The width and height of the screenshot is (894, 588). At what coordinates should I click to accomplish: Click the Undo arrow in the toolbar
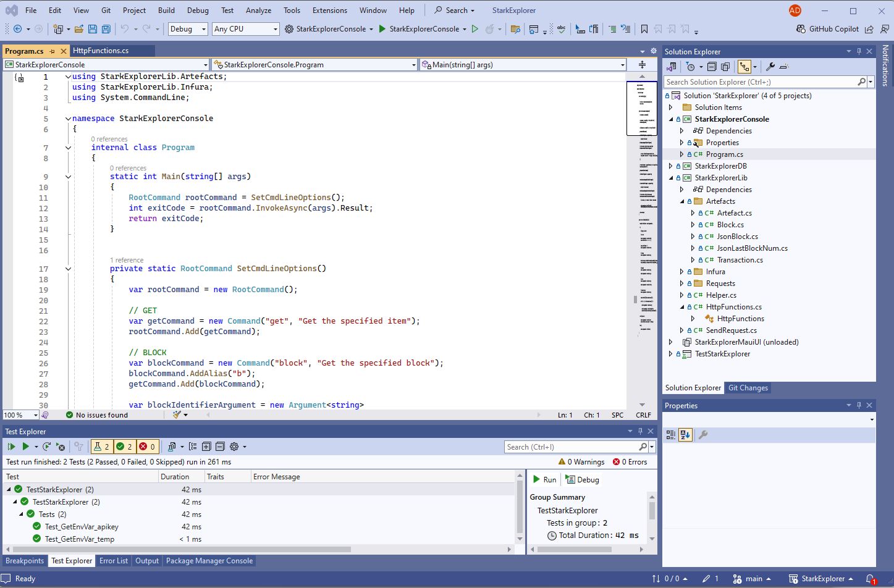(124, 29)
